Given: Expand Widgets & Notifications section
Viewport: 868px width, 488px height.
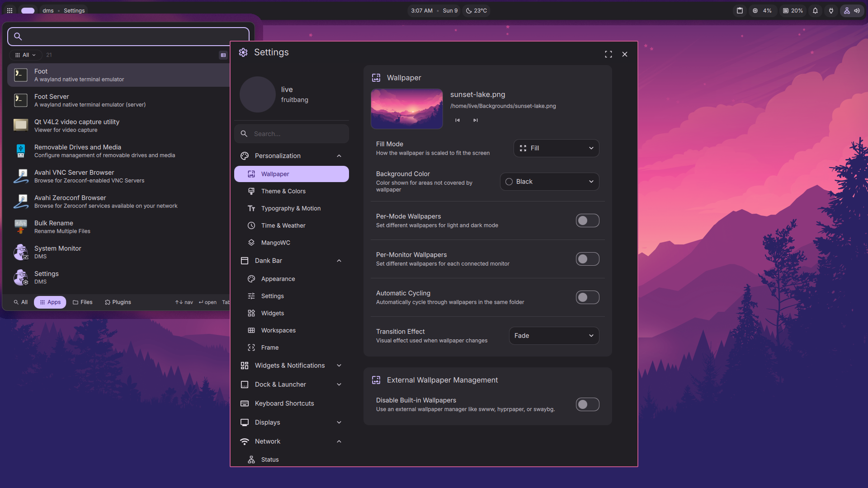Looking at the screenshot, I should point(292,366).
